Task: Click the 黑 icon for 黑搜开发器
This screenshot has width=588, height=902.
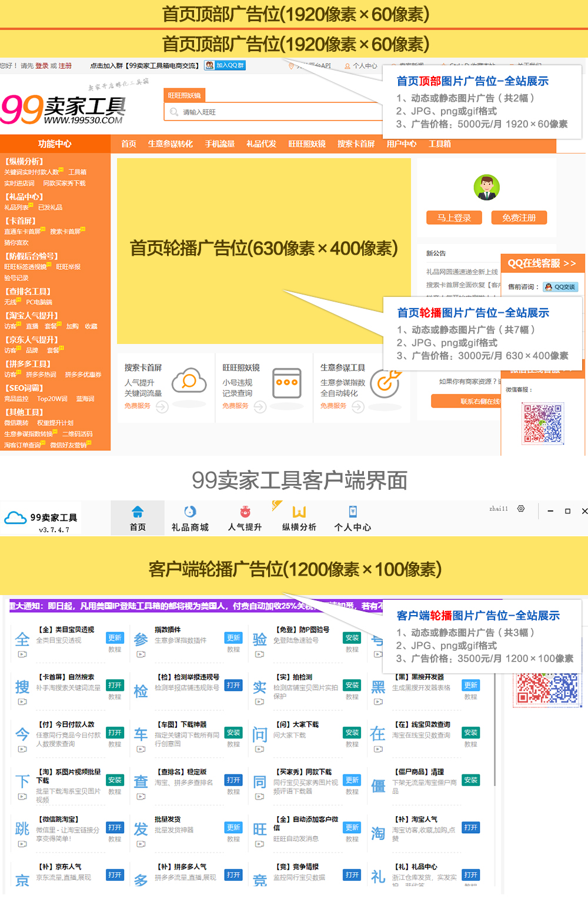Action: pyautogui.click(x=378, y=687)
